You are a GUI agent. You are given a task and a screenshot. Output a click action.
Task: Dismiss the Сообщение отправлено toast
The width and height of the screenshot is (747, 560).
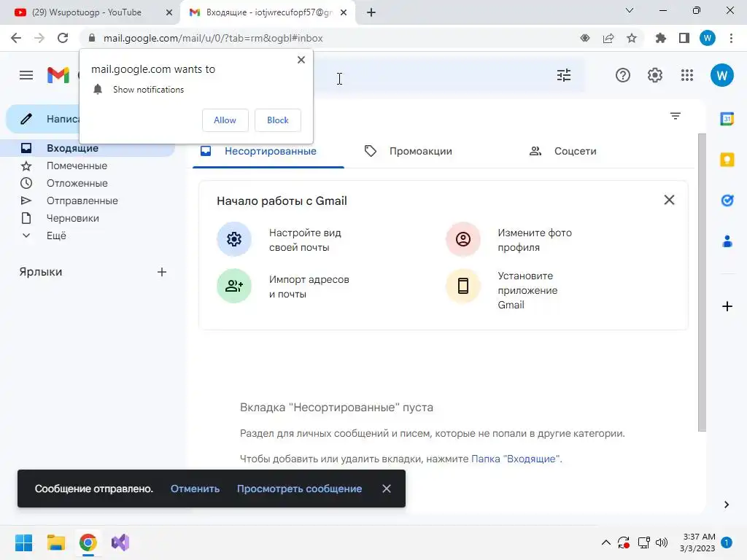coord(387,489)
